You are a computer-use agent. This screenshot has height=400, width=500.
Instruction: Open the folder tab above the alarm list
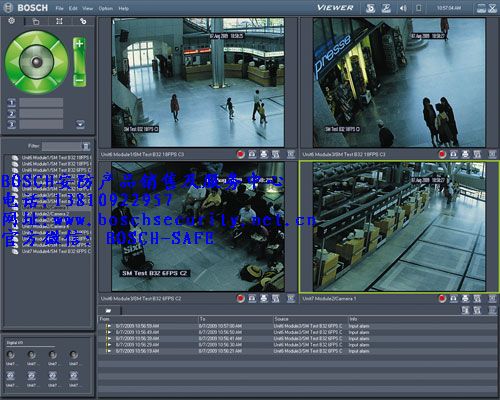108,311
